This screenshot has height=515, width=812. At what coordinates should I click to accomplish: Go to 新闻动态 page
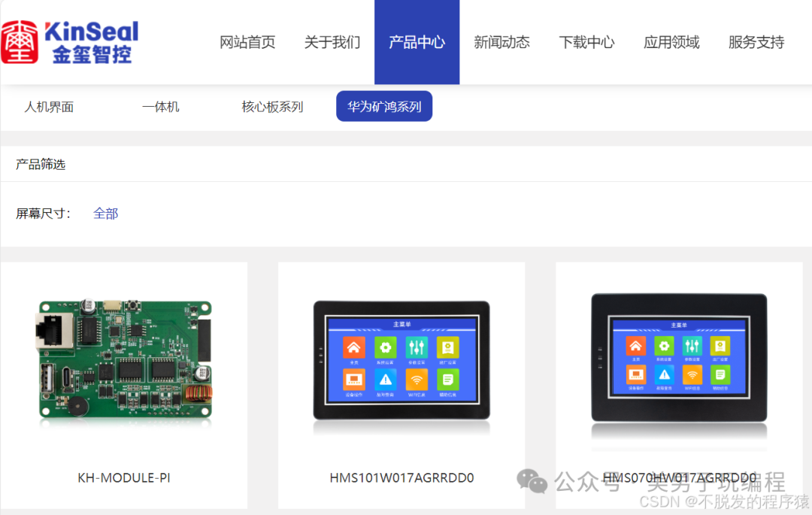501,42
